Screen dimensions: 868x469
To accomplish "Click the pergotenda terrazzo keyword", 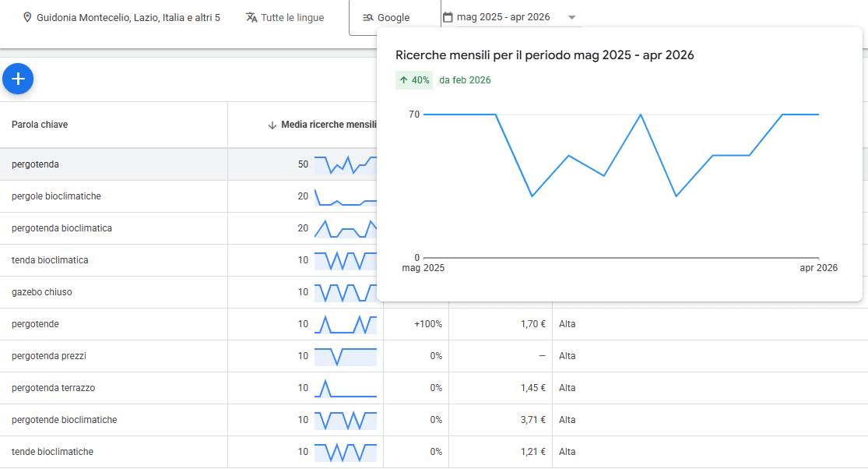I will pos(54,388).
